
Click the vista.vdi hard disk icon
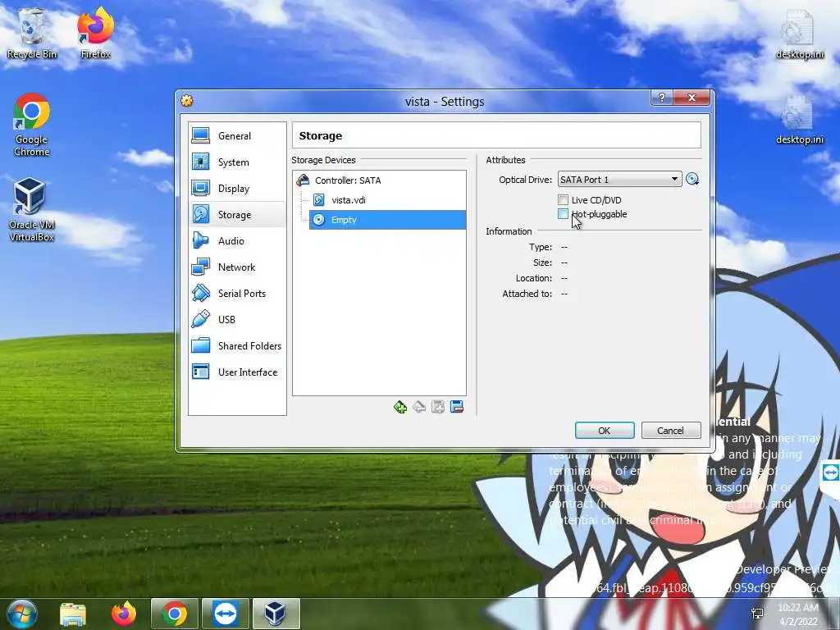click(x=319, y=200)
